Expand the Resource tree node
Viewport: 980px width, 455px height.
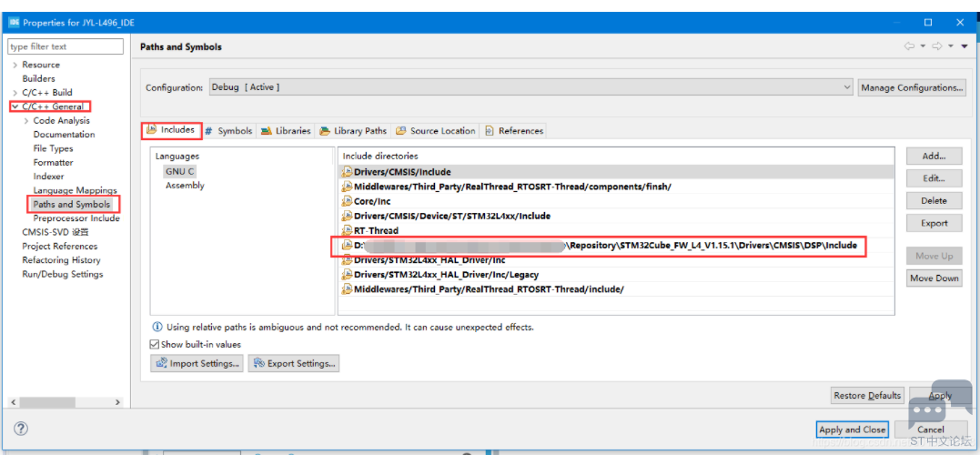[15, 65]
